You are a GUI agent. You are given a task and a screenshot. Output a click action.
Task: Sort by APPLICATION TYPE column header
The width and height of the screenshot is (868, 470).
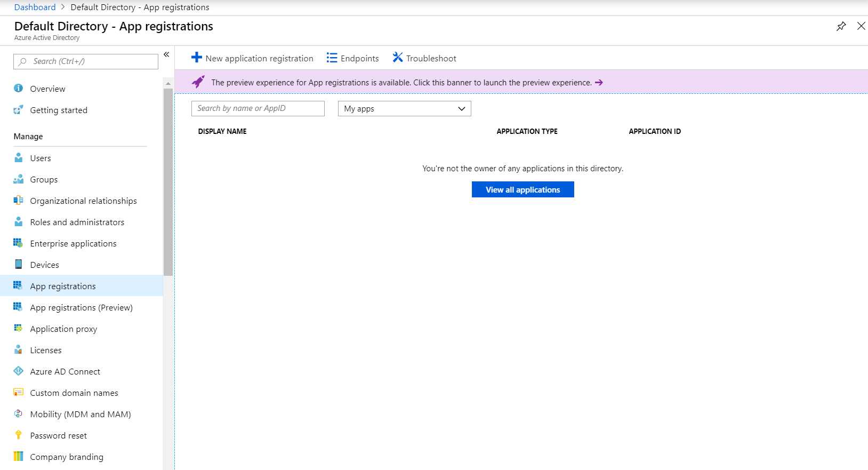point(527,131)
